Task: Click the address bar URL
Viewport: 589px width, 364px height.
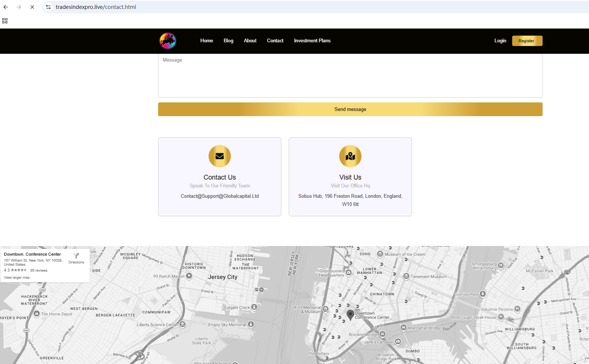Action: (96, 7)
